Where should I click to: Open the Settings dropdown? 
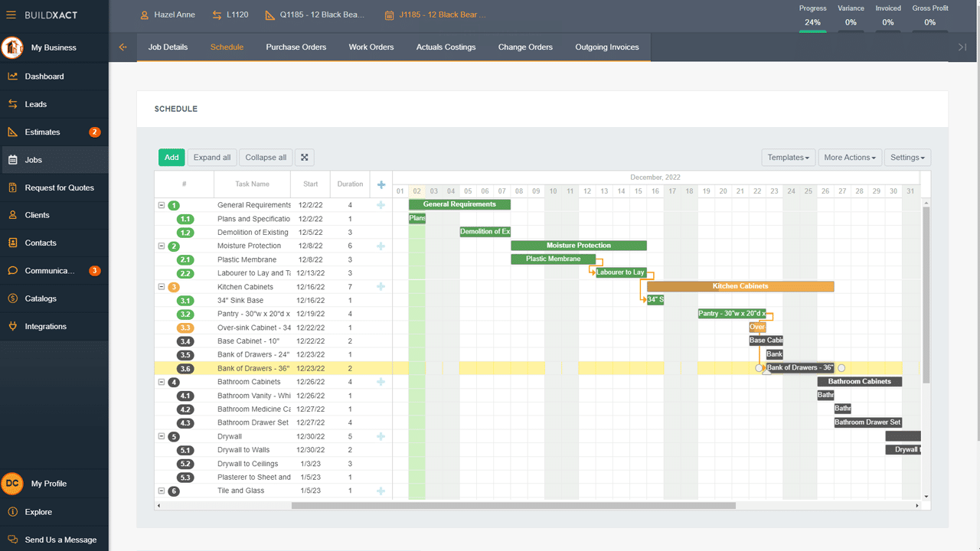[x=907, y=158]
